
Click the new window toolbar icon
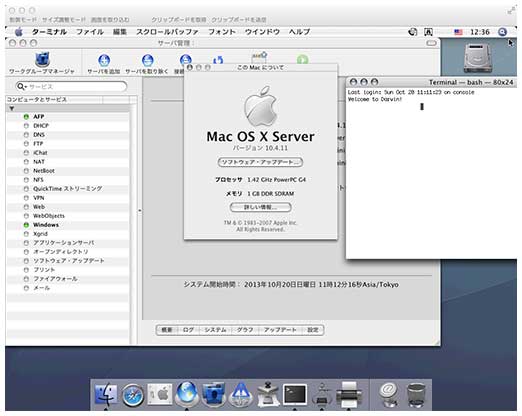pos(259,57)
